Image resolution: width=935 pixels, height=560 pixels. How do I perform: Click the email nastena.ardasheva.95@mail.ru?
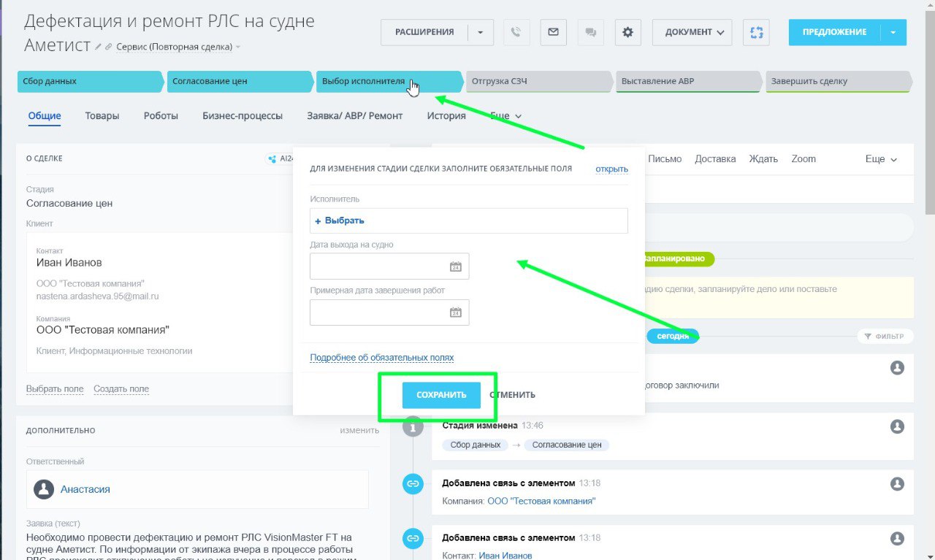click(x=98, y=296)
